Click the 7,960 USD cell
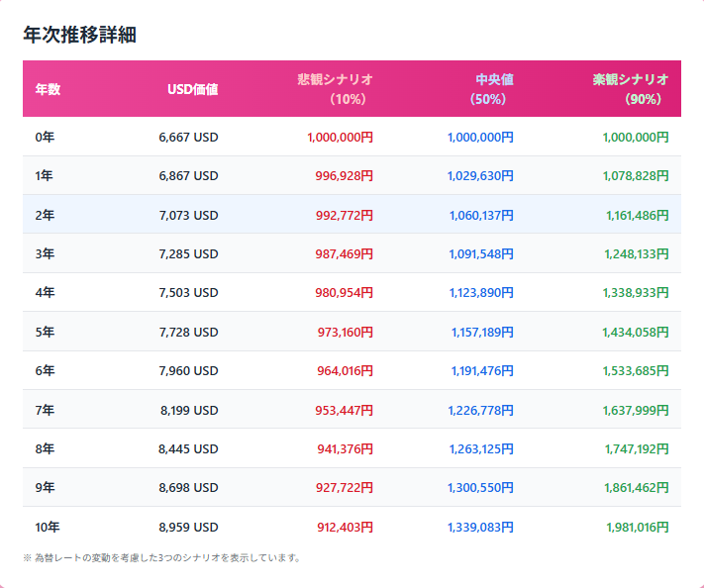Viewport: 704px width, 588px height. pos(188,371)
